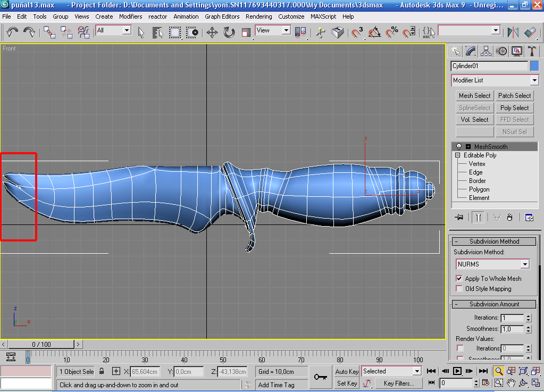Collapse the Editable Poly tree node
This screenshot has height=392, width=544.
click(457, 155)
